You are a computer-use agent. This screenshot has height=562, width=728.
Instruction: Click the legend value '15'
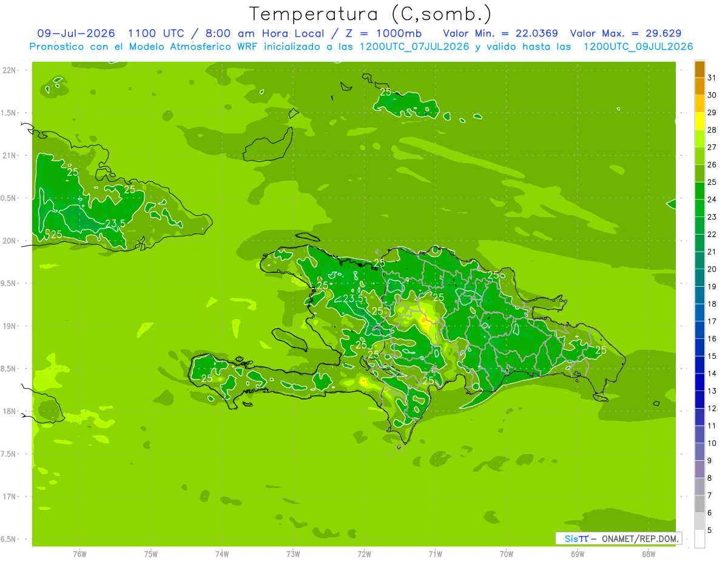coord(712,356)
